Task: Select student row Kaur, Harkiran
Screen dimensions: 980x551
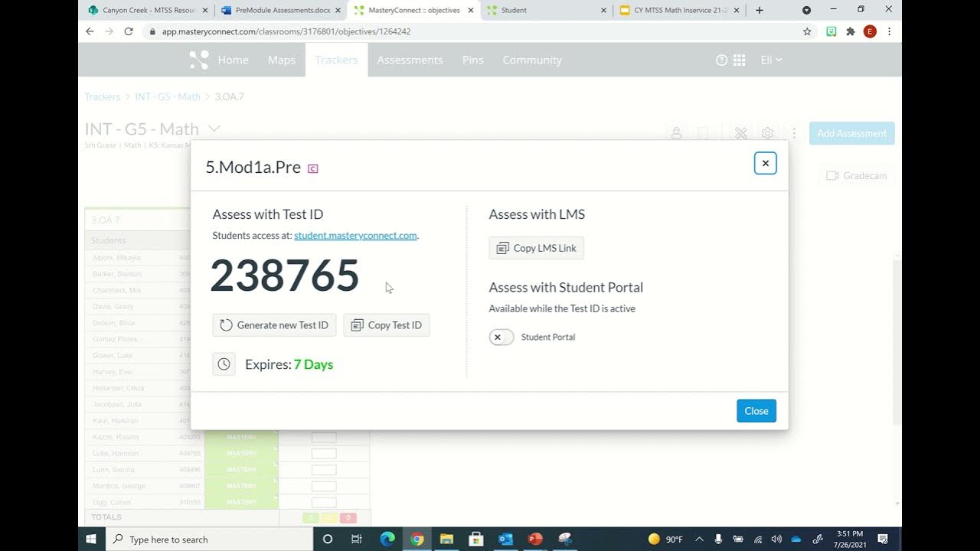Action: pyautogui.click(x=143, y=421)
